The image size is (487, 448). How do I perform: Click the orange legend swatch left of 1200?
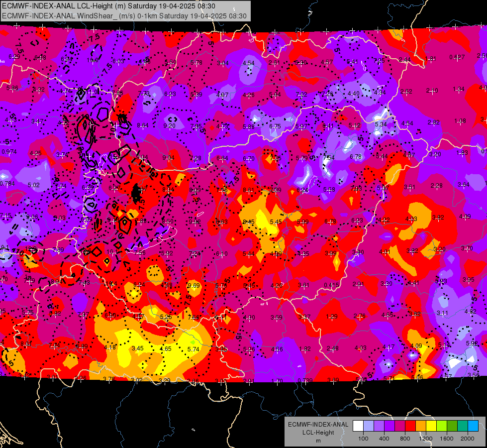421,426
